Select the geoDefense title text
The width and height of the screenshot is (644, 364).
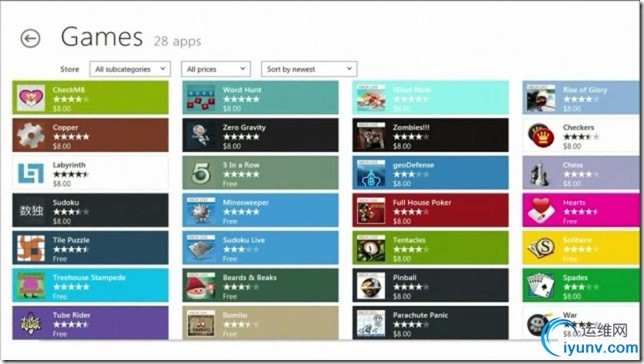click(x=413, y=165)
